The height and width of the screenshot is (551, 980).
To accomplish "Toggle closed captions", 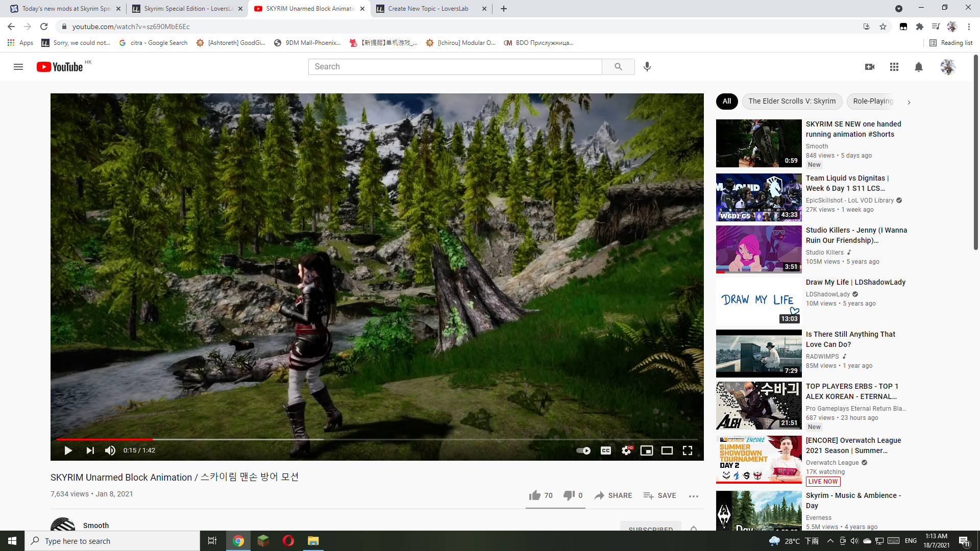I will pyautogui.click(x=606, y=450).
